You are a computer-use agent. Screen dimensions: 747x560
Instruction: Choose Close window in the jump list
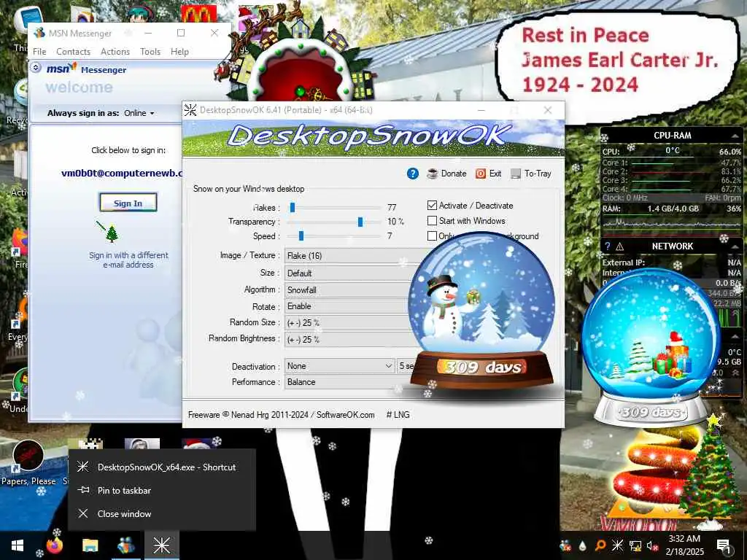coord(162,514)
